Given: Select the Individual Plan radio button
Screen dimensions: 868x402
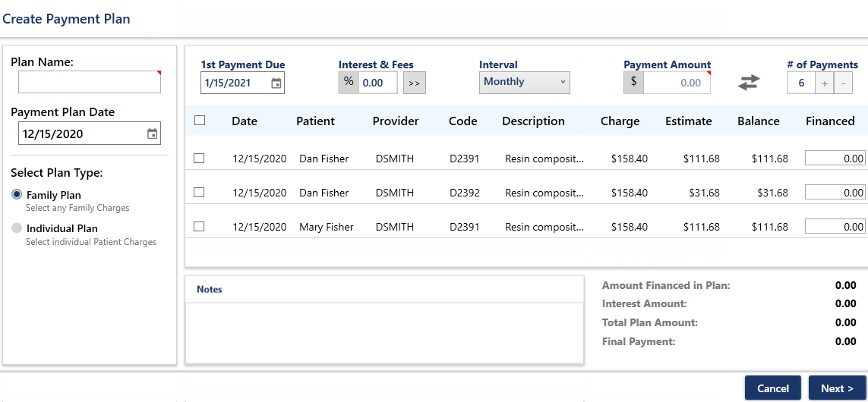Looking at the screenshot, I should tap(17, 228).
